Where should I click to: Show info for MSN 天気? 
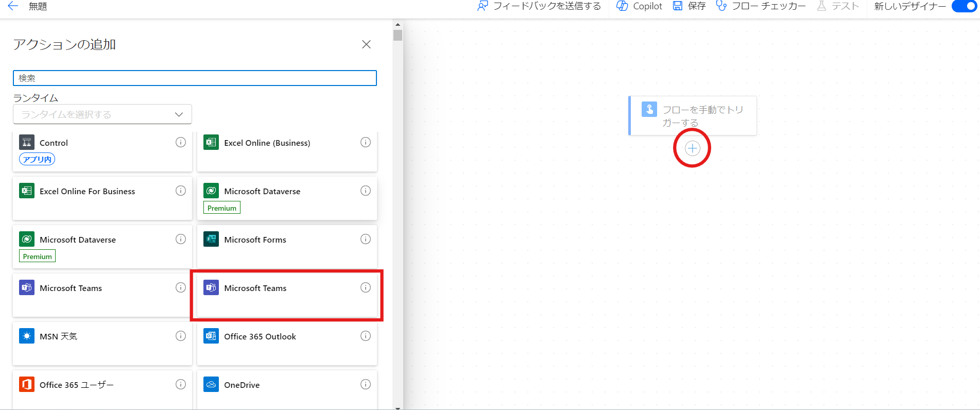(x=181, y=336)
